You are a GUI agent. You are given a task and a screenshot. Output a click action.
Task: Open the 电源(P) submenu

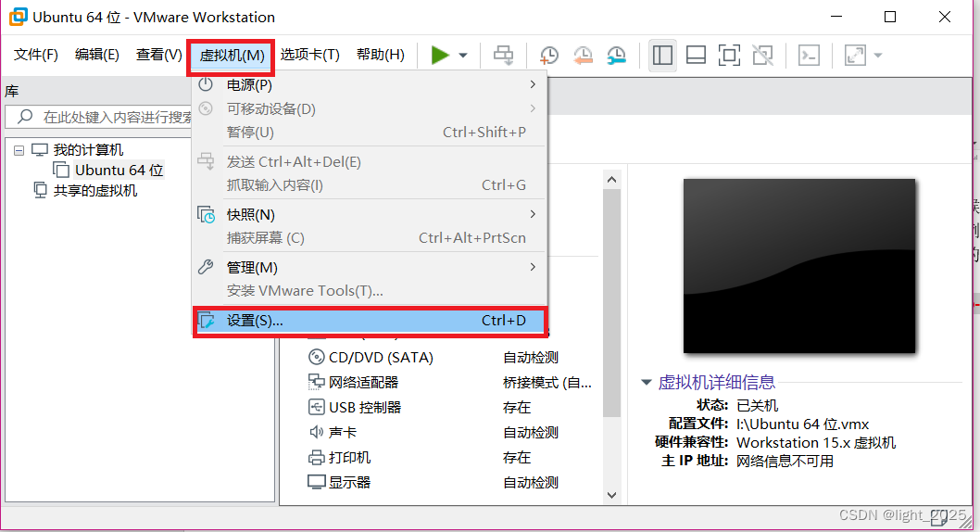pyautogui.click(x=370, y=84)
